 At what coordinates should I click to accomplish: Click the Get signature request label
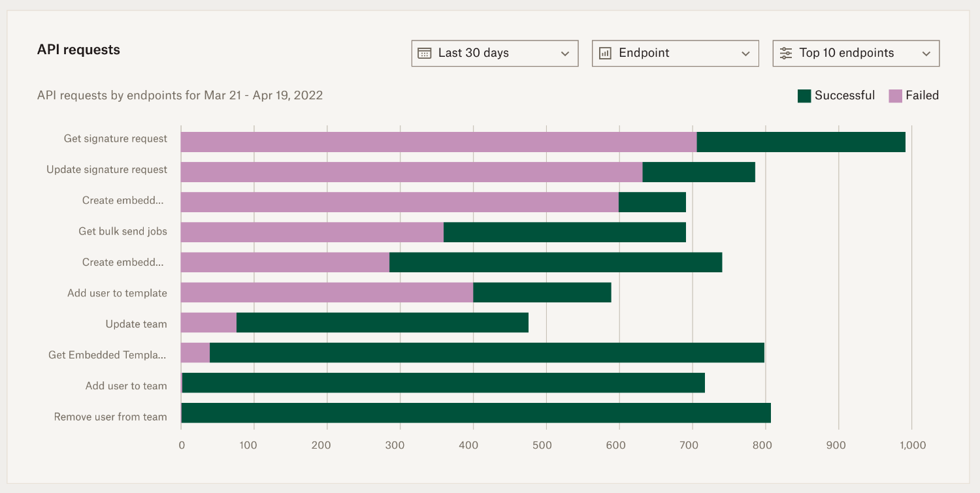click(115, 138)
